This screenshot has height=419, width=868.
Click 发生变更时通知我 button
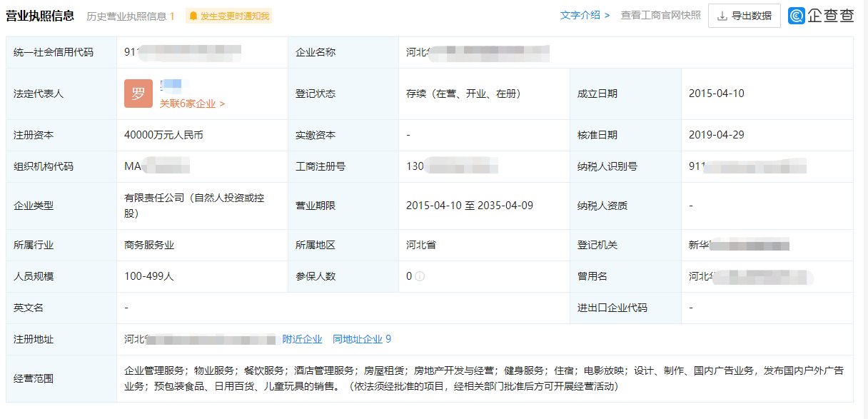228,16
